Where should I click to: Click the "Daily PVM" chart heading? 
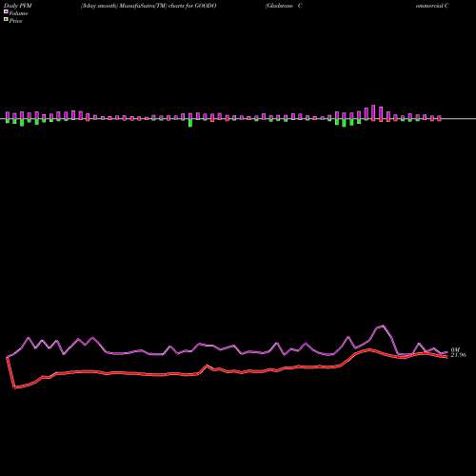coord(18,6)
